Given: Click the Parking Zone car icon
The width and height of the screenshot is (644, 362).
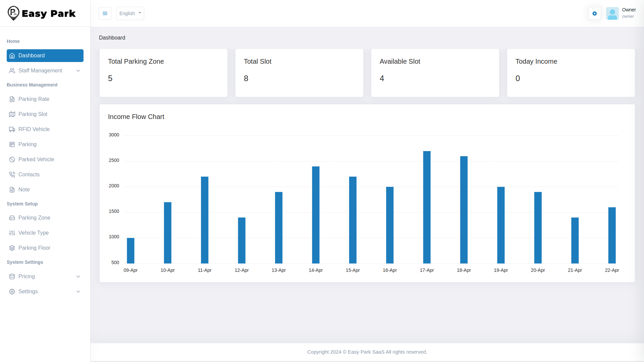Looking at the screenshot, I should point(12,218).
